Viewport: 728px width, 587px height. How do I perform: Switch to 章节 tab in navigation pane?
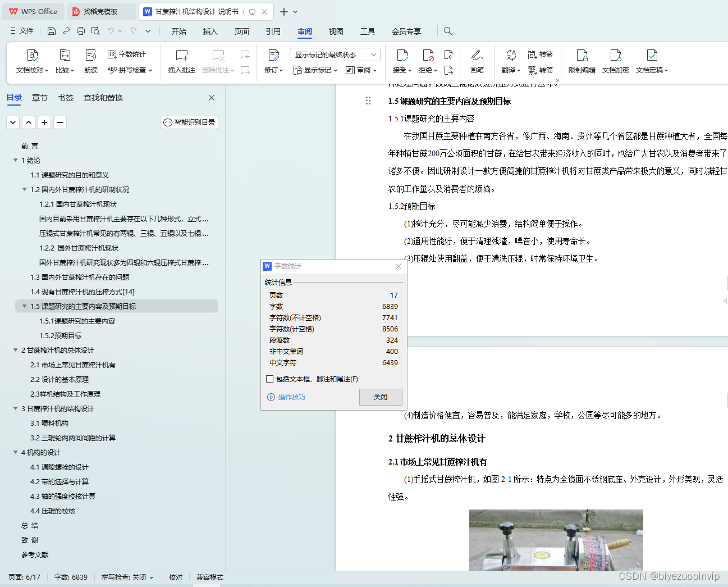tap(40, 98)
